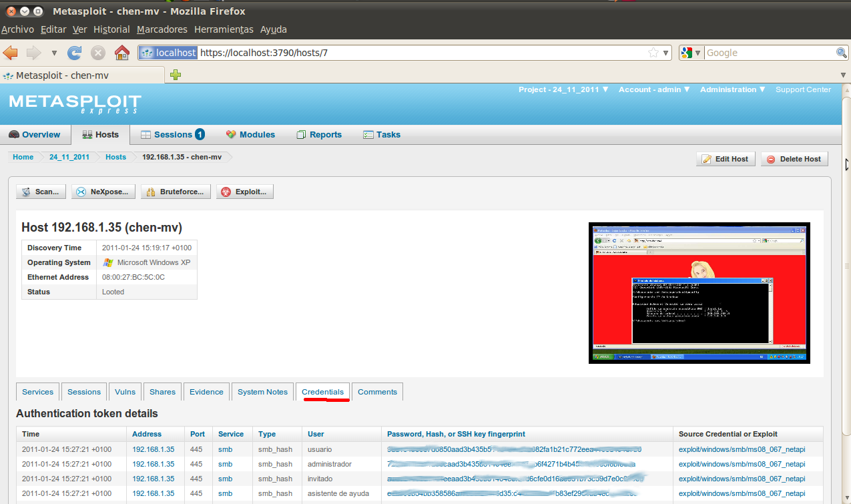Image resolution: width=851 pixels, height=504 pixels.
Task: Open the Project - 24_11_2011 dropdown
Action: pos(563,89)
